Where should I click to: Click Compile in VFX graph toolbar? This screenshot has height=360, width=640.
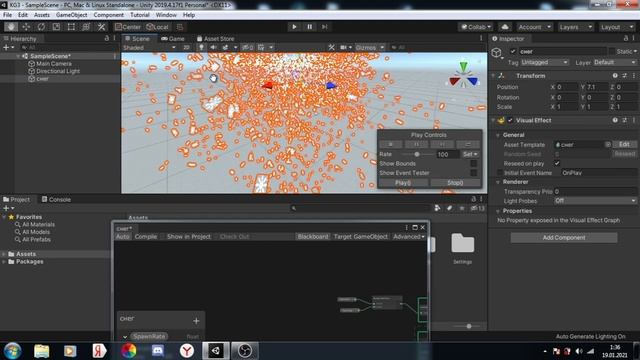[146, 237]
